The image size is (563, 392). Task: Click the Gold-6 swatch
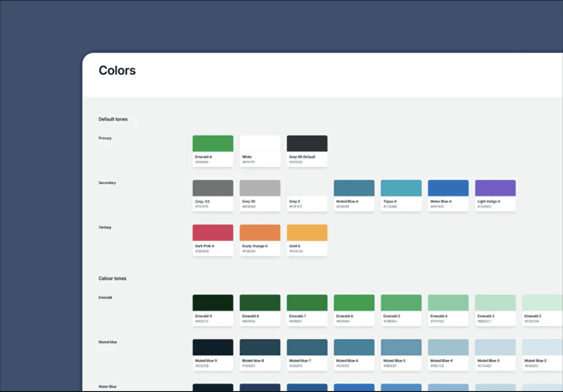click(x=307, y=240)
